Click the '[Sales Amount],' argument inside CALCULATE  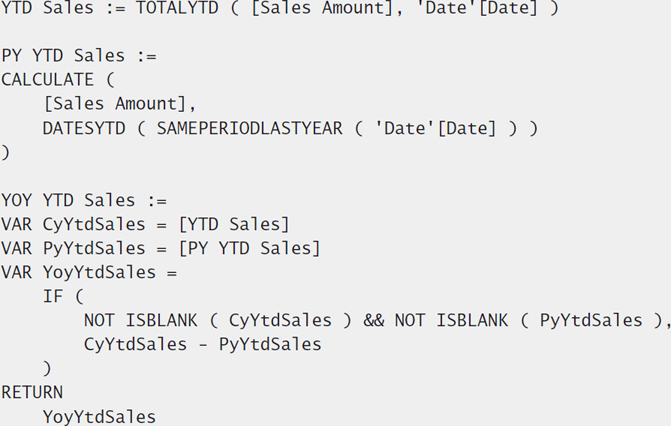pos(120,104)
